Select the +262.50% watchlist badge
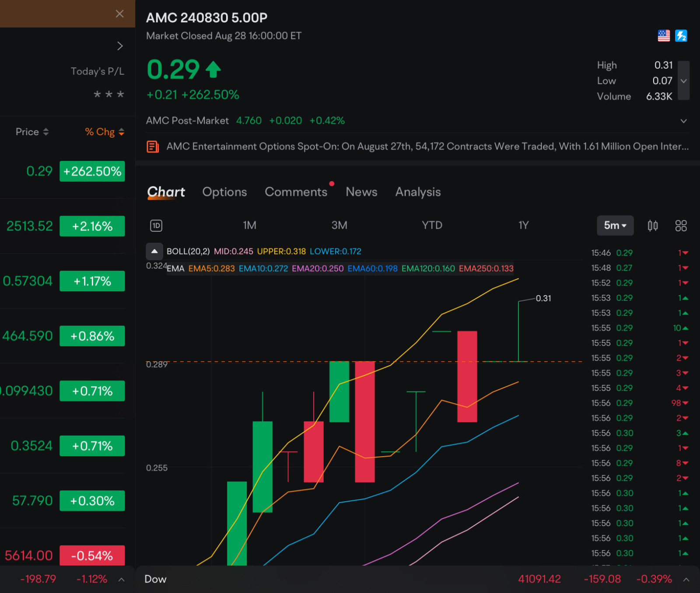 [x=92, y=171]
